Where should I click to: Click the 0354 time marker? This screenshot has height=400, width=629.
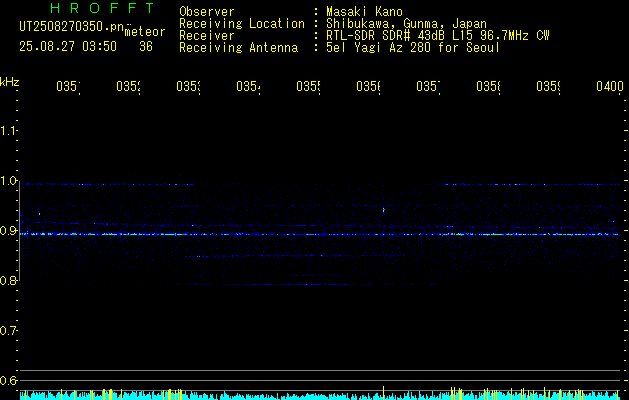click(248, 86)
